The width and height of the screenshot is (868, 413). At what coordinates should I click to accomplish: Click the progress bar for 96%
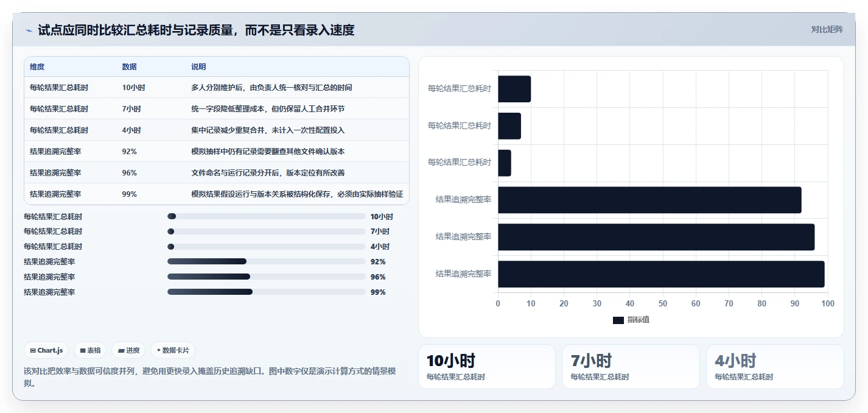[267, 277]
